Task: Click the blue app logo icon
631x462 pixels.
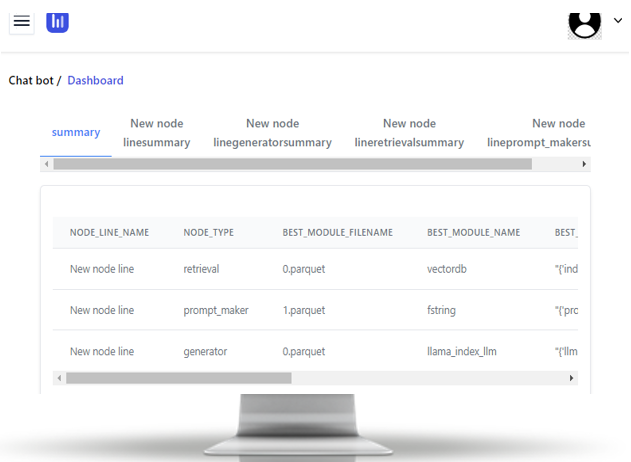Action: [58, 21]
